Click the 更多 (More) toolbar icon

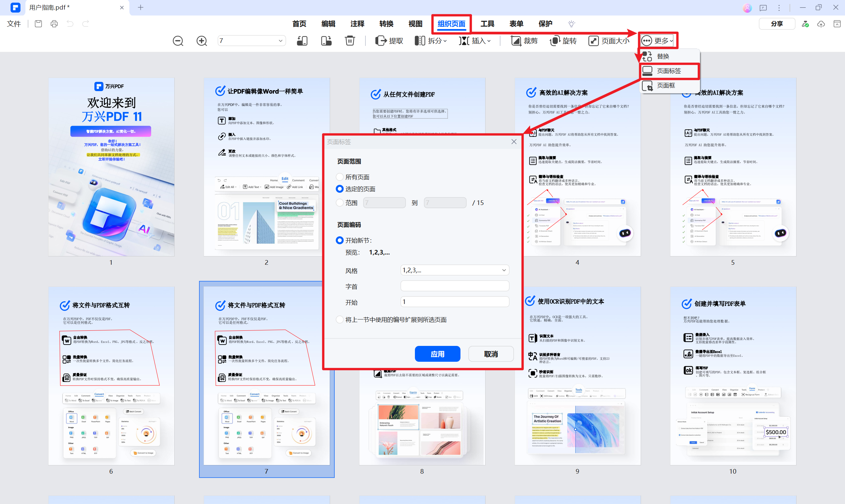pos(657,40)
